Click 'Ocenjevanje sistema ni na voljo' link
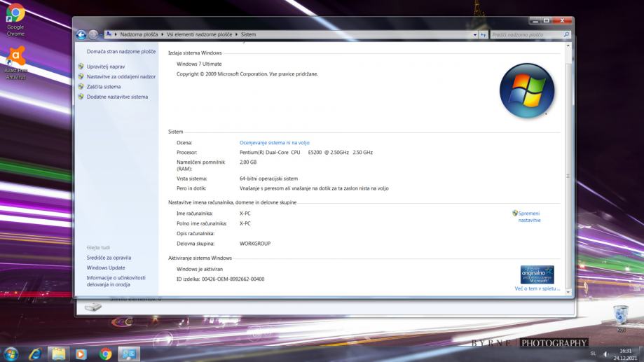 click(x=274, y=142)
